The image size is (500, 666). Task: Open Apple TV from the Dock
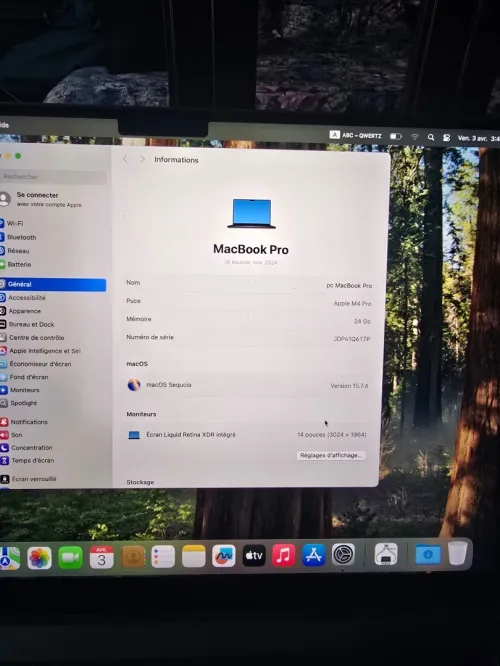coord(254,555)
